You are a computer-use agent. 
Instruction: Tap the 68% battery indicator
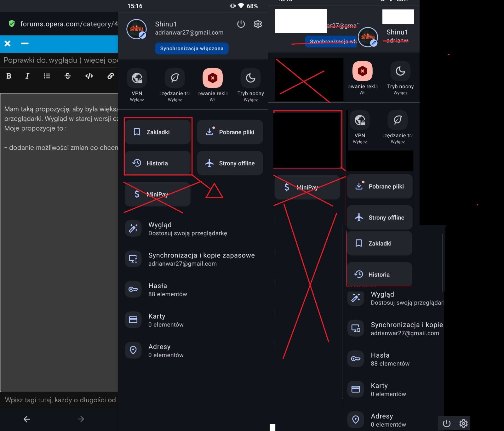tap(252, 6)
